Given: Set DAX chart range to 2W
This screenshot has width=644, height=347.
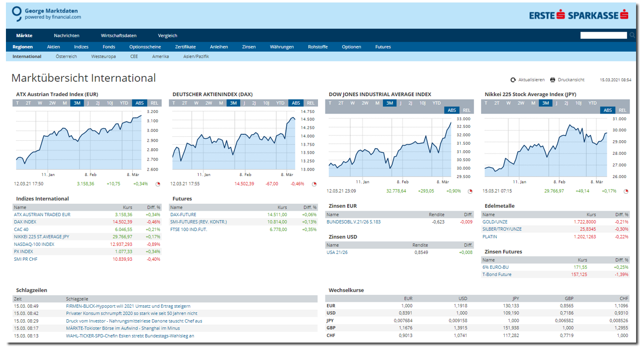Looking at the screenshot, I should coord(209,103).
